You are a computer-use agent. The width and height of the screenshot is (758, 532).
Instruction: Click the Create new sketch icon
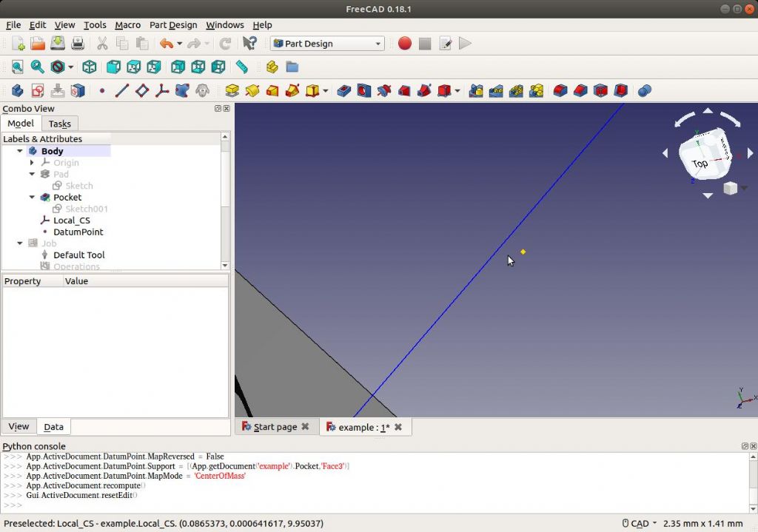38,90
